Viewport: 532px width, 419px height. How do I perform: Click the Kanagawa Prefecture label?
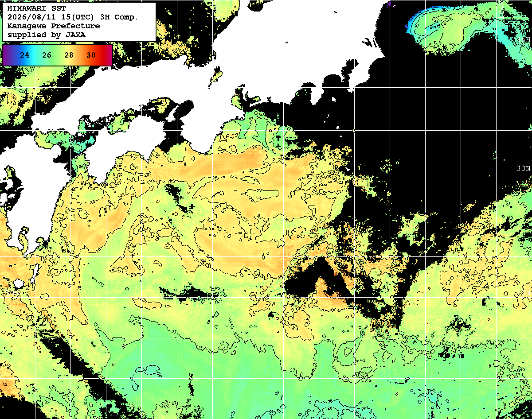coord(54,26)
